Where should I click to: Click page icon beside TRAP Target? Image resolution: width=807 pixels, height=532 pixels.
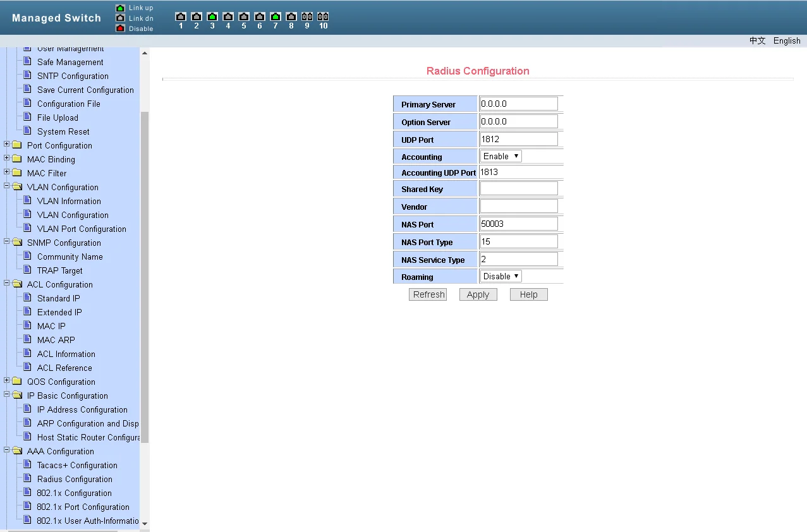[27, 270]
